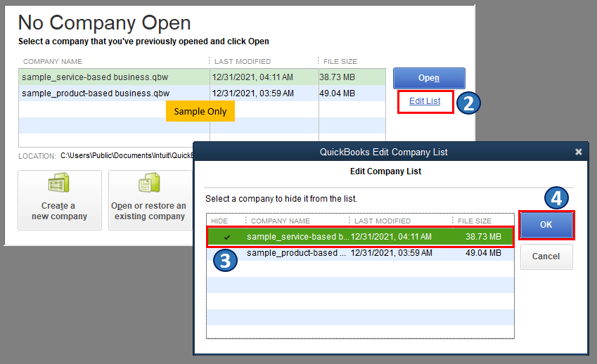Click COMPANY NAME column header in No Company Open
Viewport: 597px width, 364px height.
[x=53, y=62]
